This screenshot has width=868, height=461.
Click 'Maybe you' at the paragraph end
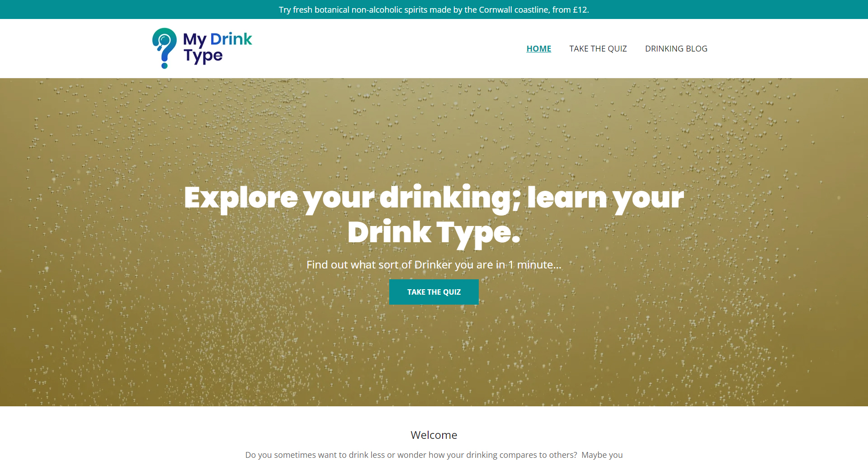point(602,455)
